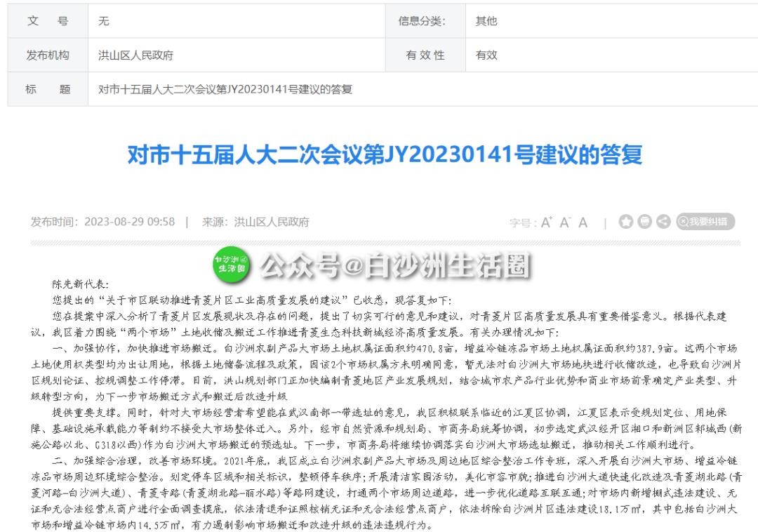Click the green 白沙洲生活圈 logo

(x=232, y=264)
